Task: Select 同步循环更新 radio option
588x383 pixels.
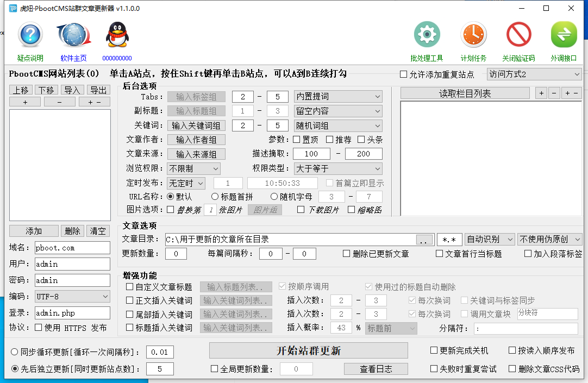Action: click(x=15, y=352)
